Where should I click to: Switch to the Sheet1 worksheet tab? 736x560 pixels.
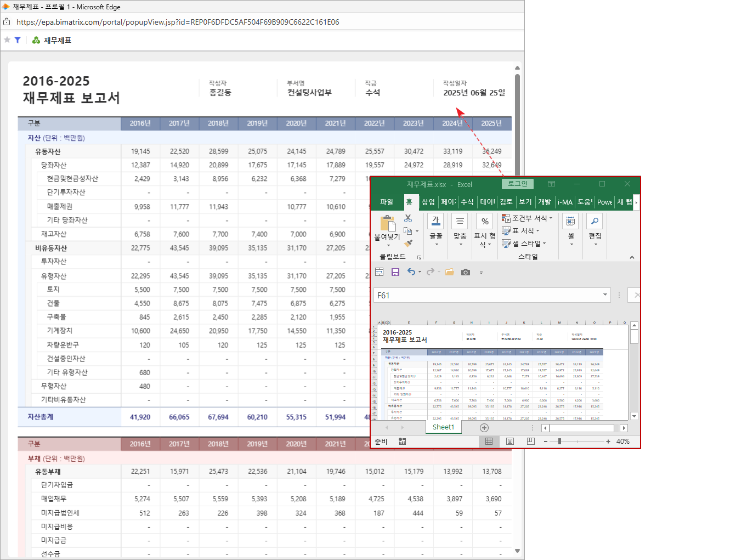pyautogui.click(x=443, y=427)
